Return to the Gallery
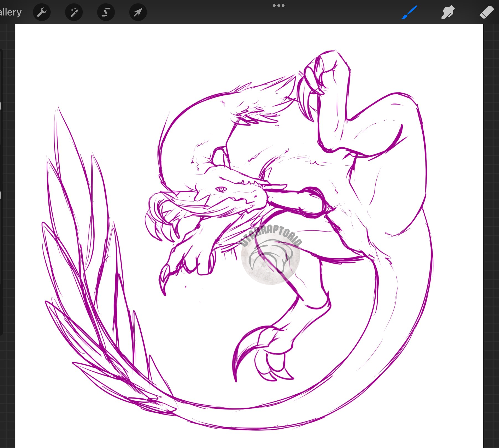The width and height of the screenshot is (499, 448). (x=11, y=12)
